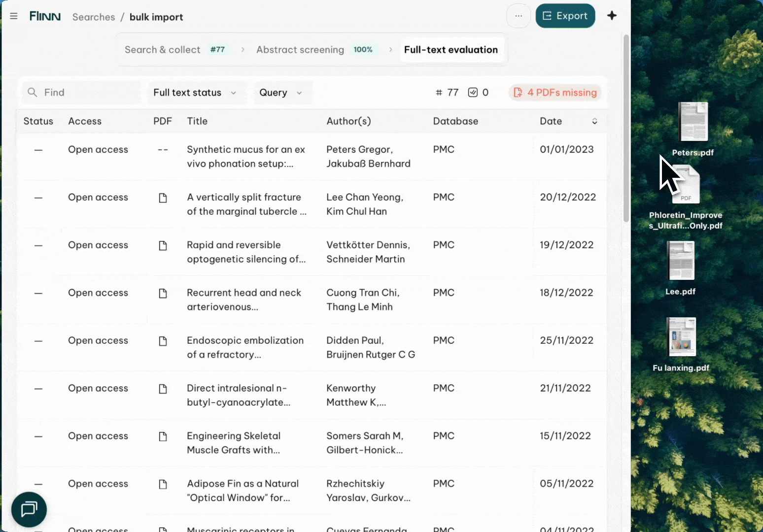Click the 4 PDFs missing button
Image resolution: width=763 pixels, height=532 pixels.
click(555, 93)
